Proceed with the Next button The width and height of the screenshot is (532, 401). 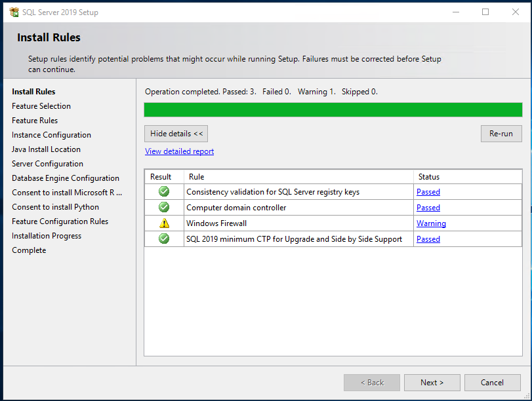click(x=432, y=383)
